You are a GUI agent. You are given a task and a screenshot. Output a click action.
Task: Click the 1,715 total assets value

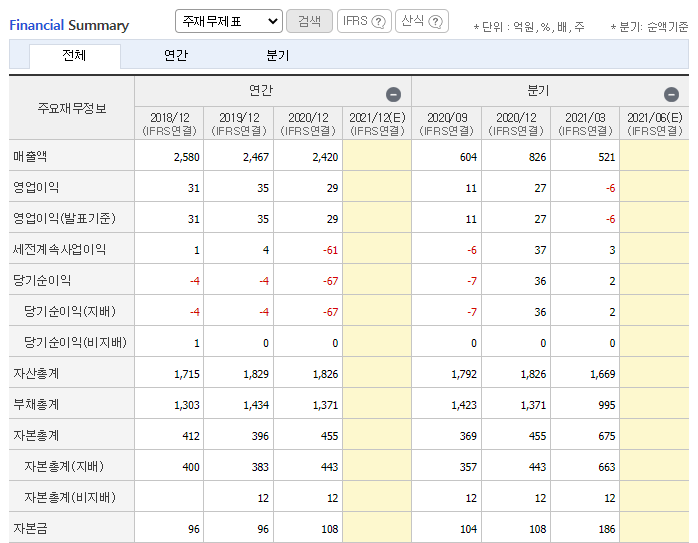pos(187,374)
